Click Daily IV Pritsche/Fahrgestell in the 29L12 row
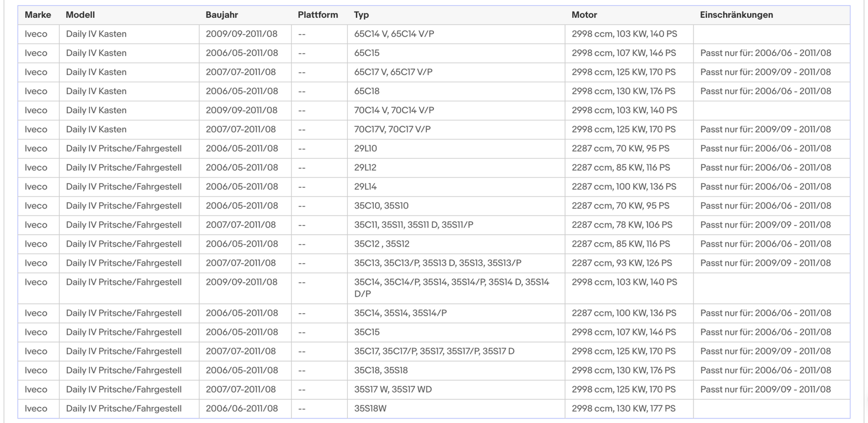Viewport: 868px width, 423px height. [x=124, y=168]
